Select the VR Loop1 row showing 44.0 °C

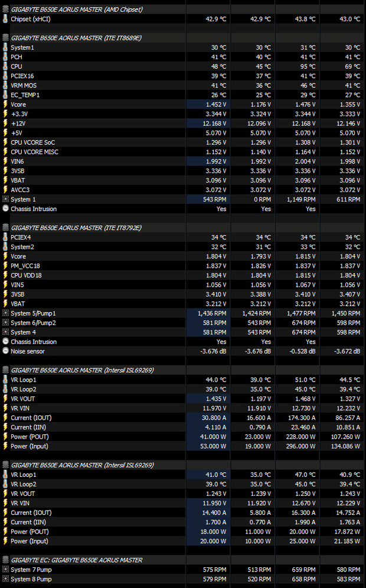(x=183, y=379)
